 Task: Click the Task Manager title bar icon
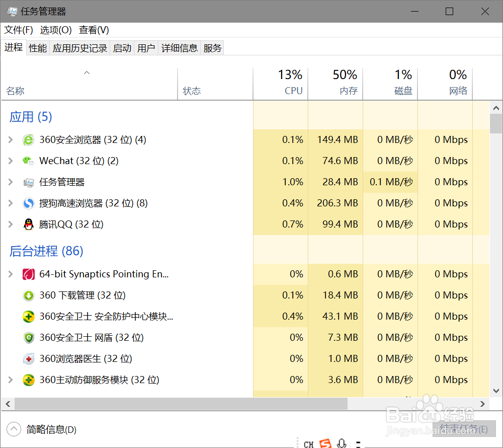[x=12, y=12]
